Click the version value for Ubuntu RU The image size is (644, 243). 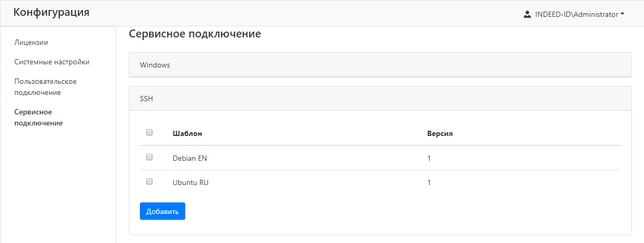point(429,182)
